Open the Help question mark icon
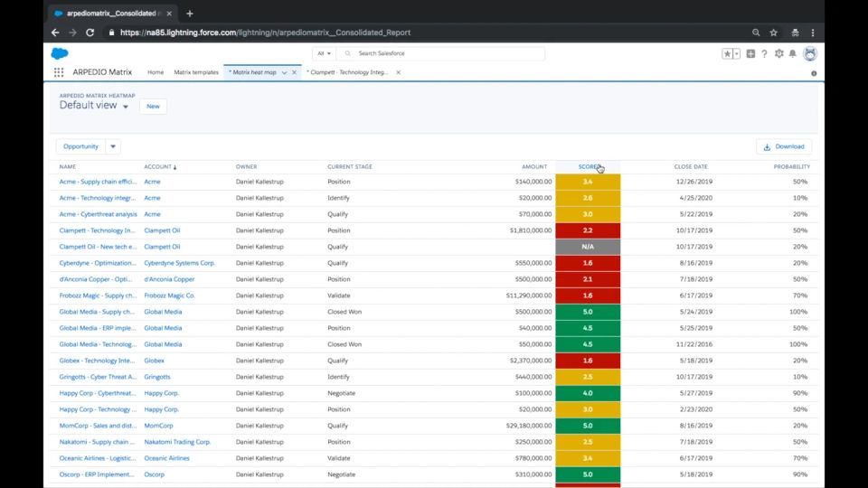The height and width of the screenshot is (488, 868). point(765,53)
